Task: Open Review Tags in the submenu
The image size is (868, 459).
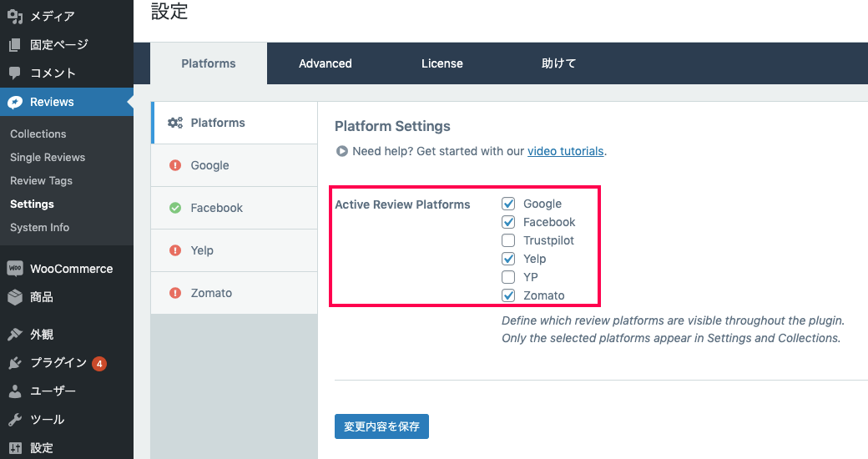Action: 42,180
